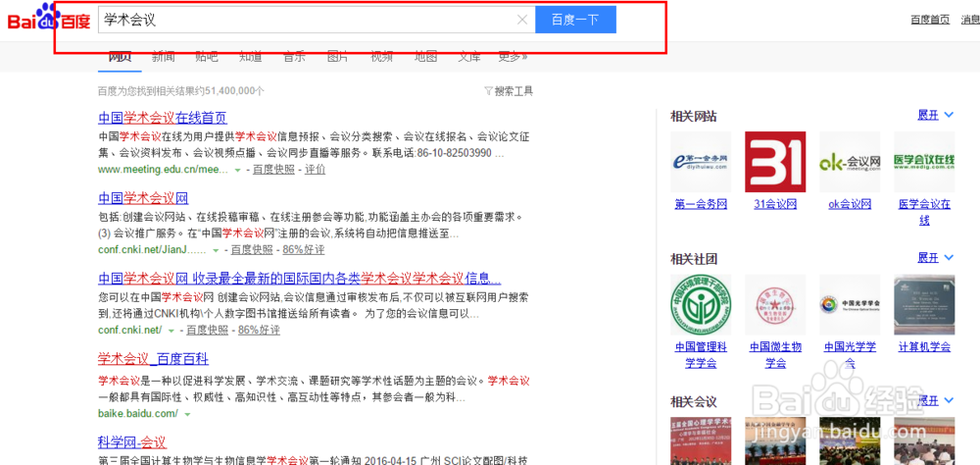Click the 第一会务网 site logo
This screenshot has height=465, width=980.
[x=701, y=162]
